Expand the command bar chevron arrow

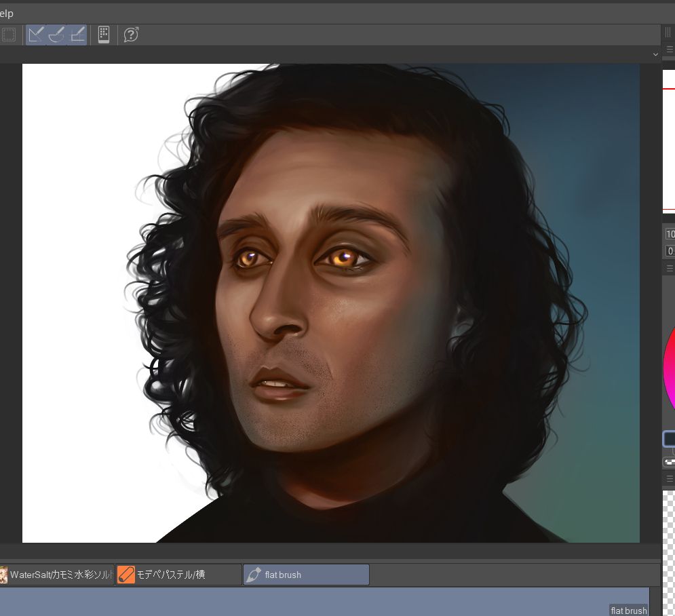[x=655, y=55]
